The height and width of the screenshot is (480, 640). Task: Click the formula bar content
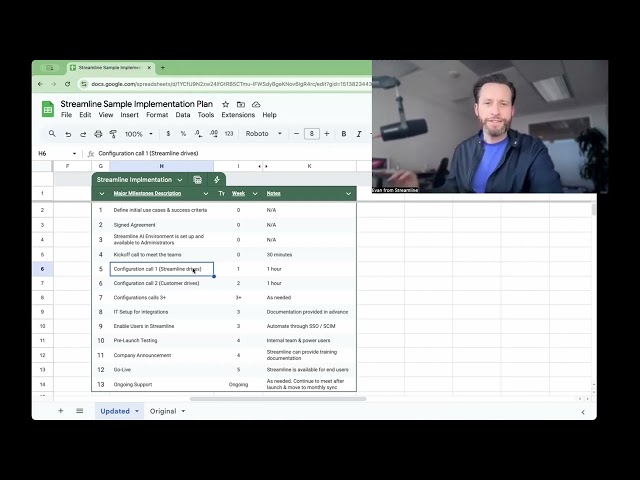(148, 153)
